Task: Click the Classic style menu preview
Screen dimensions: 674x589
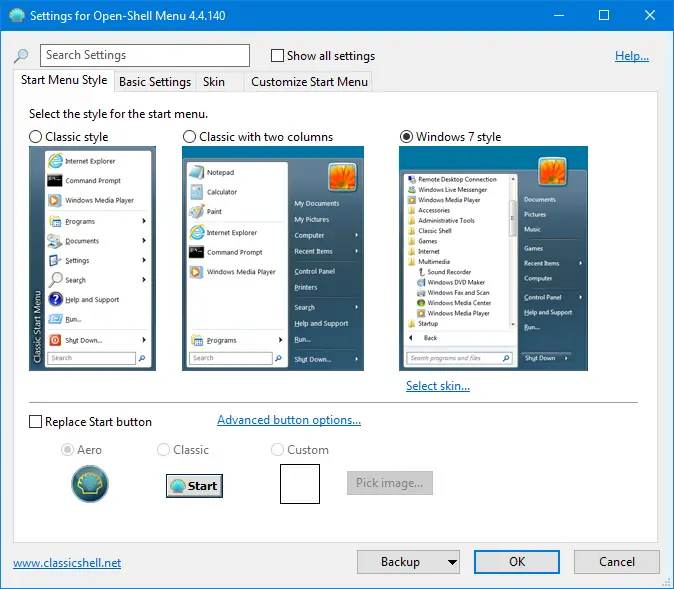Action: (91, 259)
